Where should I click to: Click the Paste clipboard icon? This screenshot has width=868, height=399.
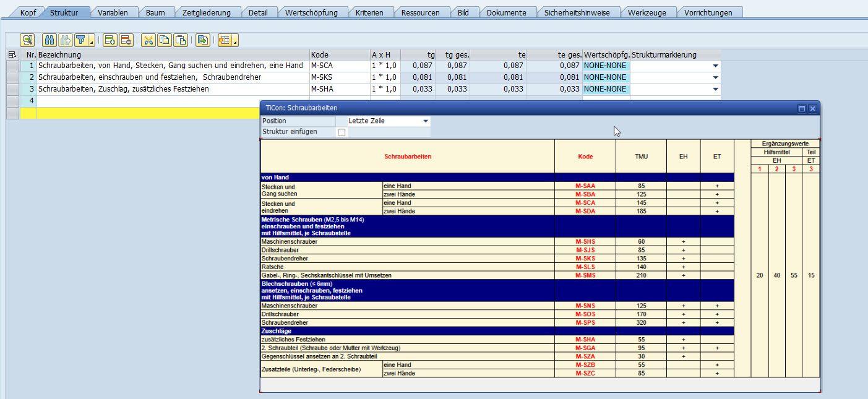point(181,40)
